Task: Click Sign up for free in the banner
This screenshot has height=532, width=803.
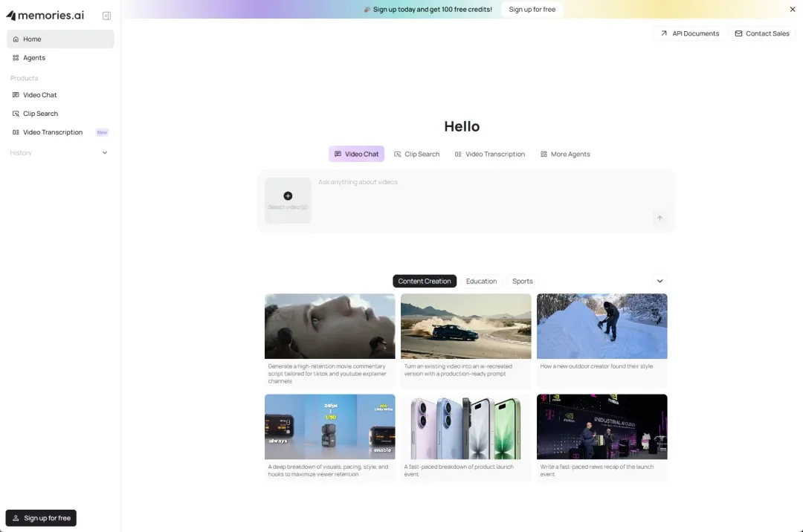Action: [x=532, y=9]
